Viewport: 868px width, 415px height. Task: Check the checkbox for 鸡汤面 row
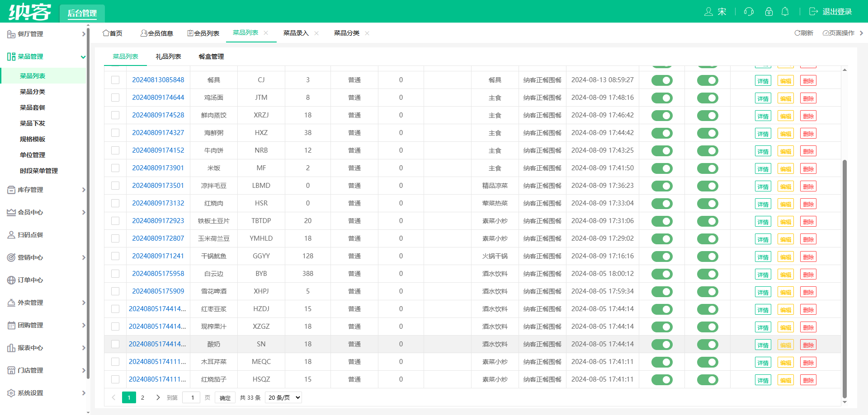[x=115, y=98]
